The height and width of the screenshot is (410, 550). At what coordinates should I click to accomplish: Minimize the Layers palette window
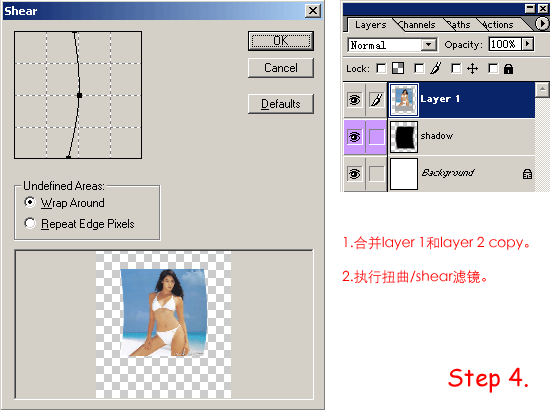[530, 9]
